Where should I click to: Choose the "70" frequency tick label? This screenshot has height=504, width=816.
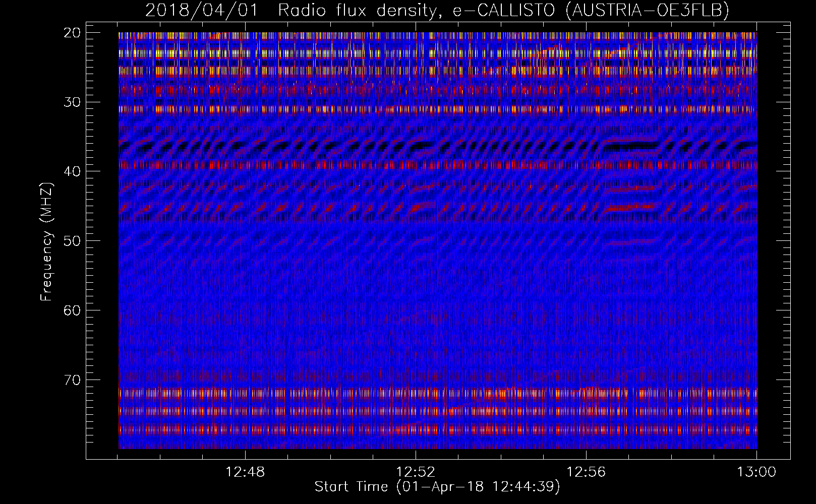[73, 380]
